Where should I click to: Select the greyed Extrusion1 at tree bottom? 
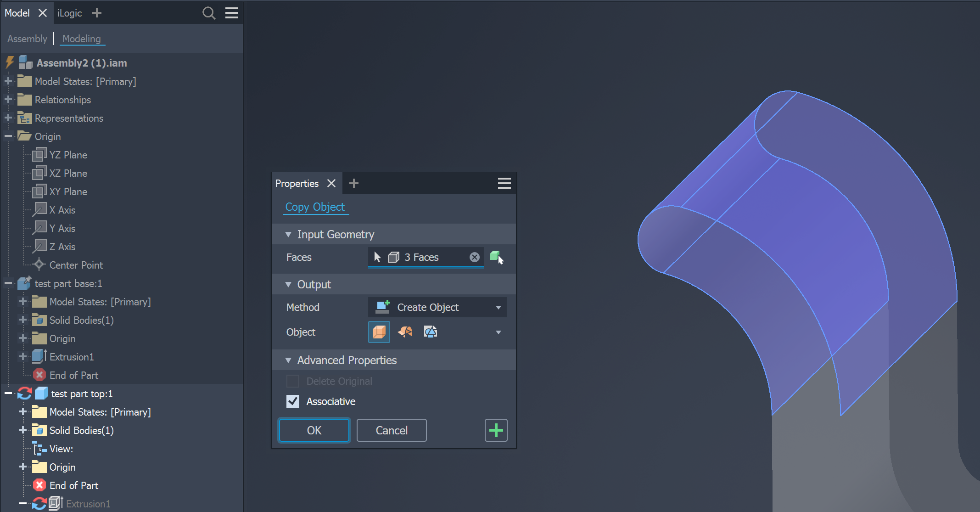[x=88, y=504]
